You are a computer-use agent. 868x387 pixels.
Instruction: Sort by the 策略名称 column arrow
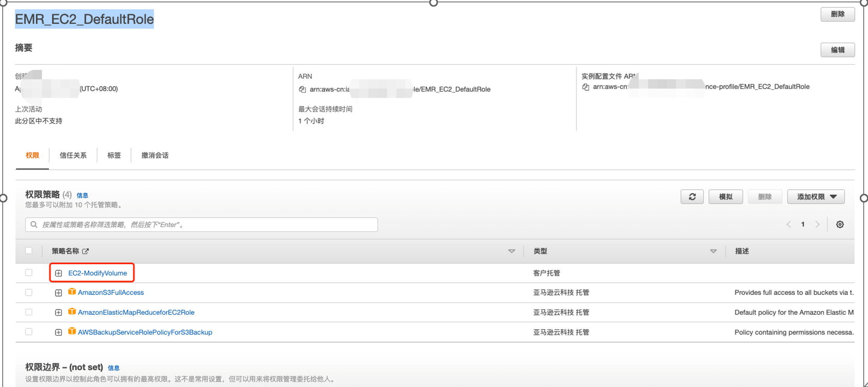[512, 251]
